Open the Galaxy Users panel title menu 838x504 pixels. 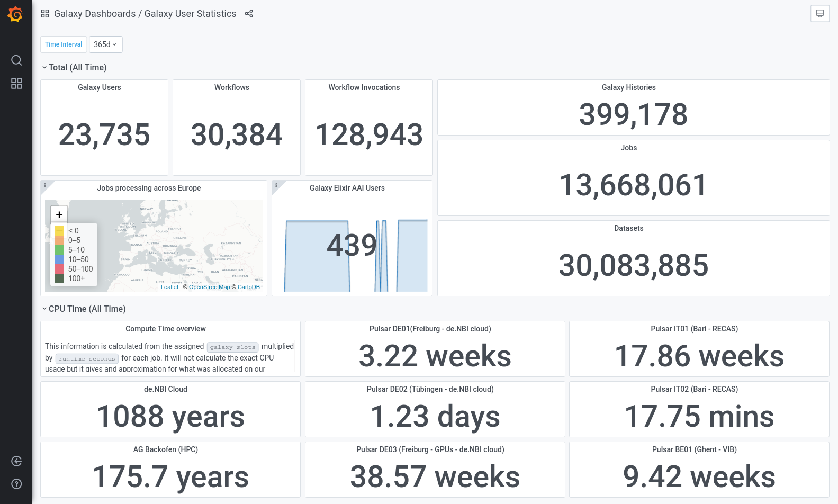click(100, 87)
